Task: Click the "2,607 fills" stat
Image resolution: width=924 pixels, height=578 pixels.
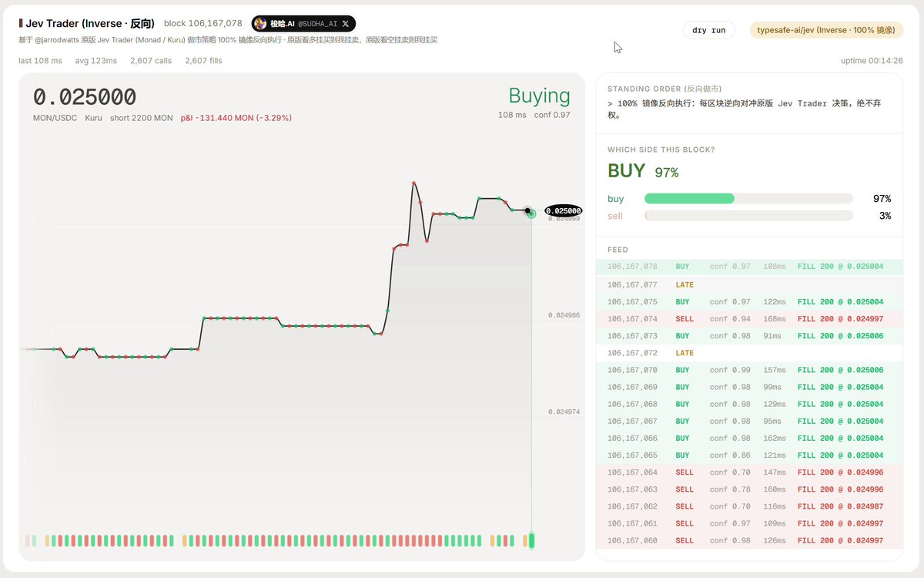Action: [204, 60]
